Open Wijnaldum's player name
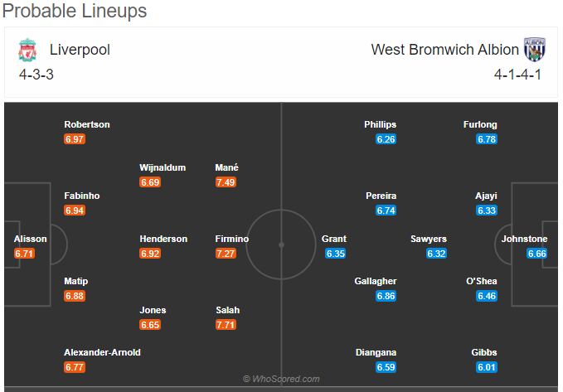The width and height of the screenshot is (563, 392). tap(163, 167)
